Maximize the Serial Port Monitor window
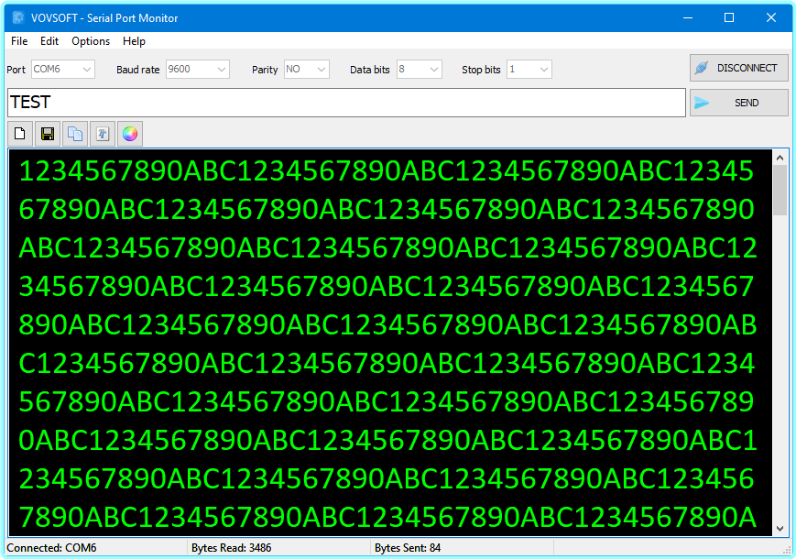 coord(729,17)
